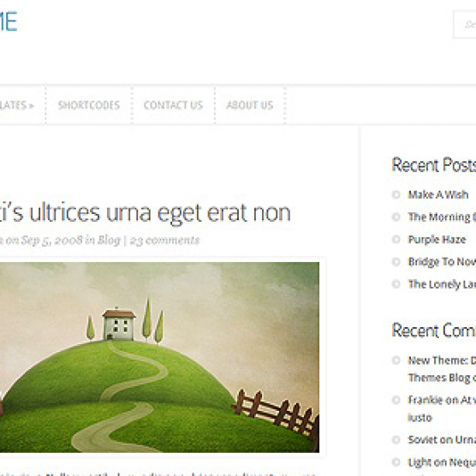Screen dimensions: 476x476
Task: Click the search input field
Action: [465, 24]
